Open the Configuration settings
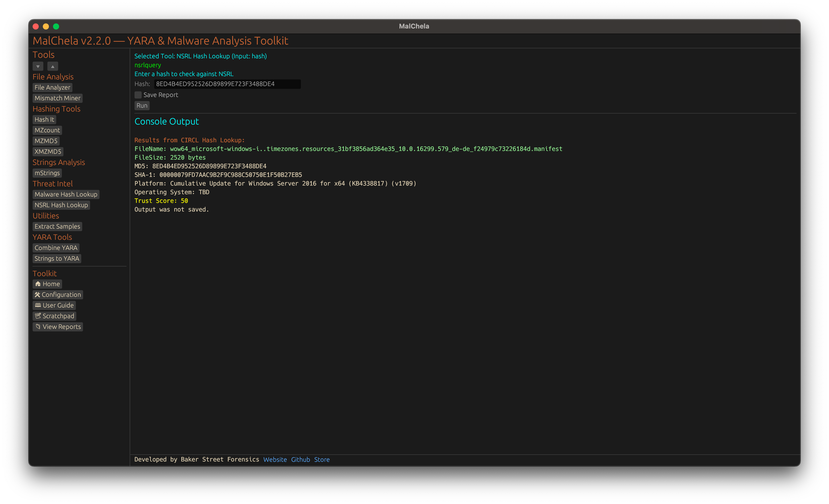The width and height of the screenshot is (829, 504). [58, 295]
